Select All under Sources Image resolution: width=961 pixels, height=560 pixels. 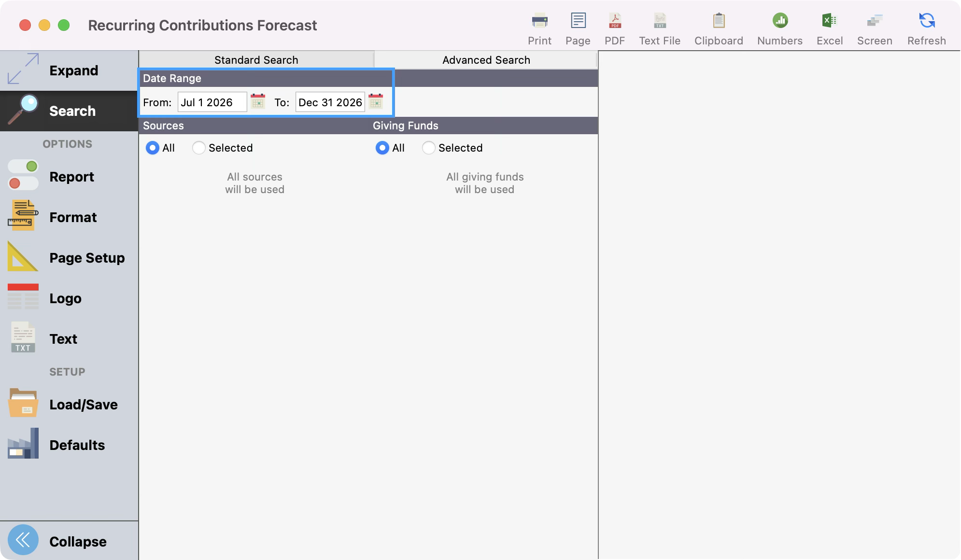tap(153, 148)
